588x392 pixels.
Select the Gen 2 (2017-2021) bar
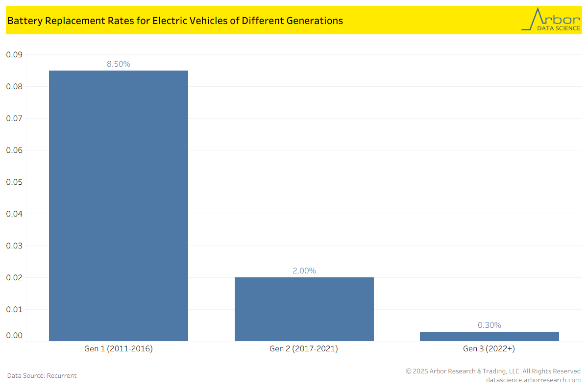click(304, 309)
